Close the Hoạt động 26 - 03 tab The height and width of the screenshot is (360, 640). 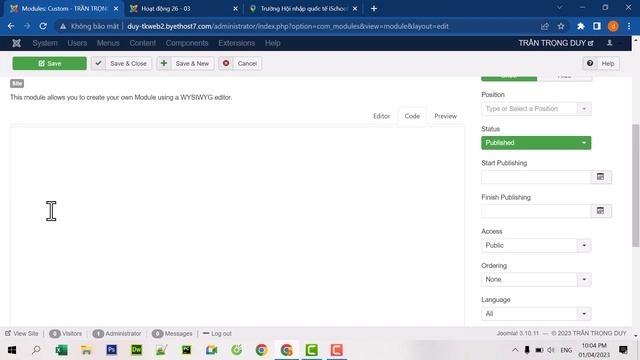(x=236, y=9)
